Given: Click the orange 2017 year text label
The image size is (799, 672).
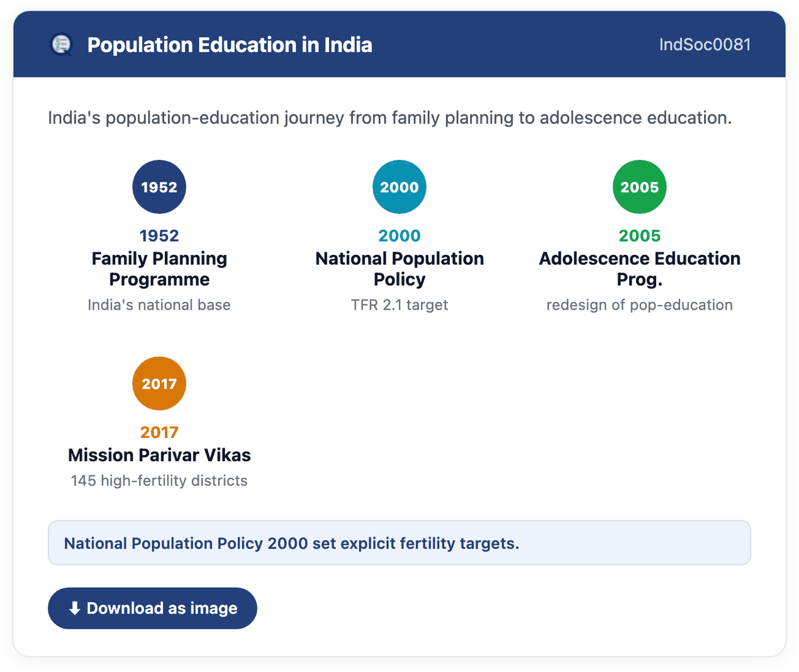Looking at the screenshot, I should [x=159, y=432].
